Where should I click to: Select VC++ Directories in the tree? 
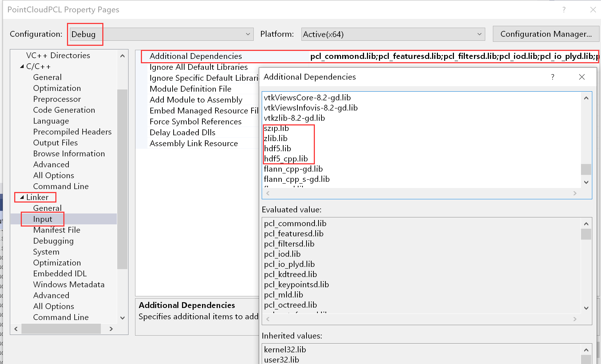pos(58,55)
